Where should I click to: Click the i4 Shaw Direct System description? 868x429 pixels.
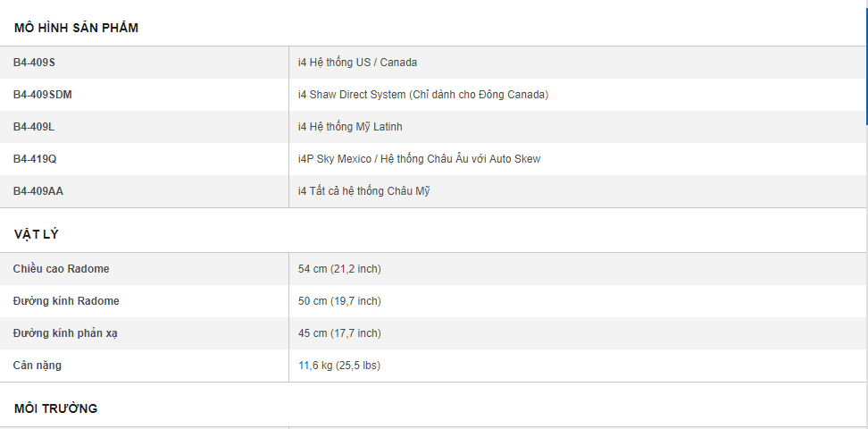coord(422,95)
